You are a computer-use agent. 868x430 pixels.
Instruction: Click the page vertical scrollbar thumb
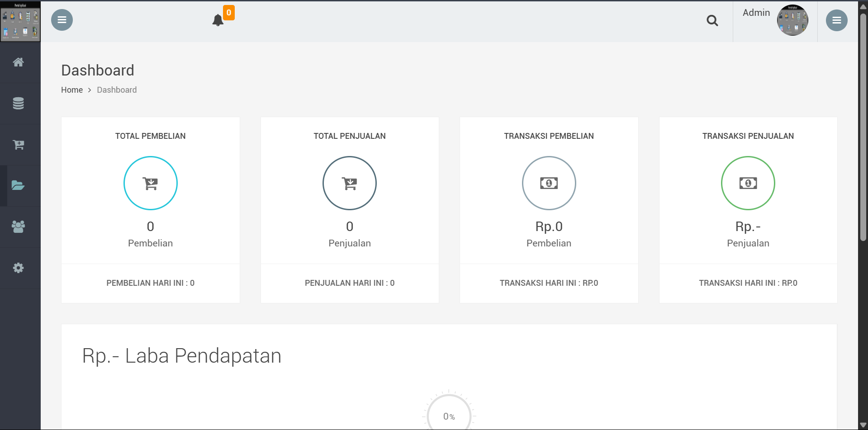pyautogui.click(x=863, y=127)
